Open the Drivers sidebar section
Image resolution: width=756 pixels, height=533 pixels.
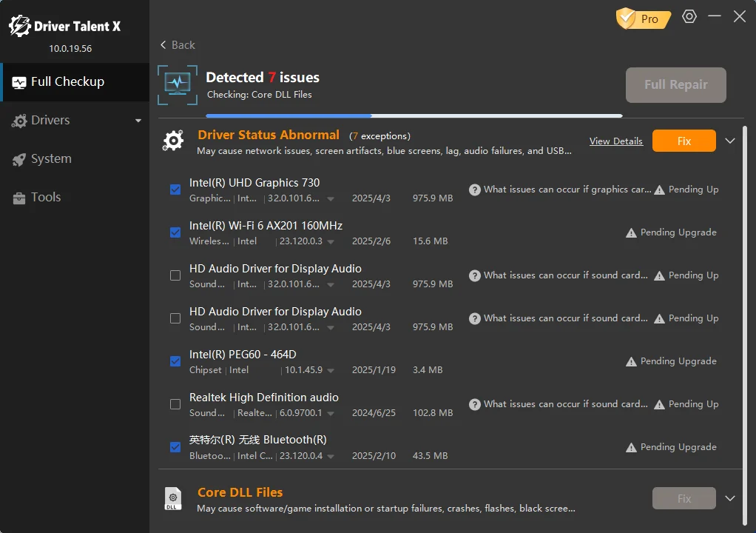click(x=75, y=121)
